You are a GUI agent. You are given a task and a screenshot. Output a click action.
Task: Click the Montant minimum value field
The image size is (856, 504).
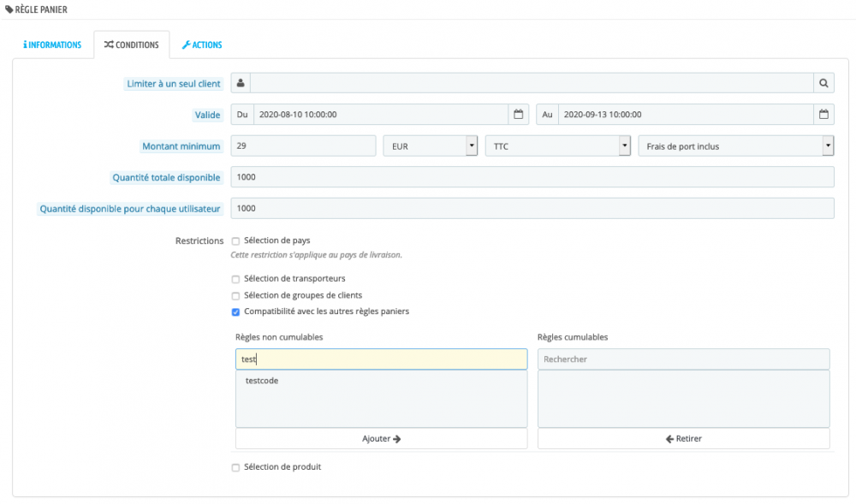point(303,146)
